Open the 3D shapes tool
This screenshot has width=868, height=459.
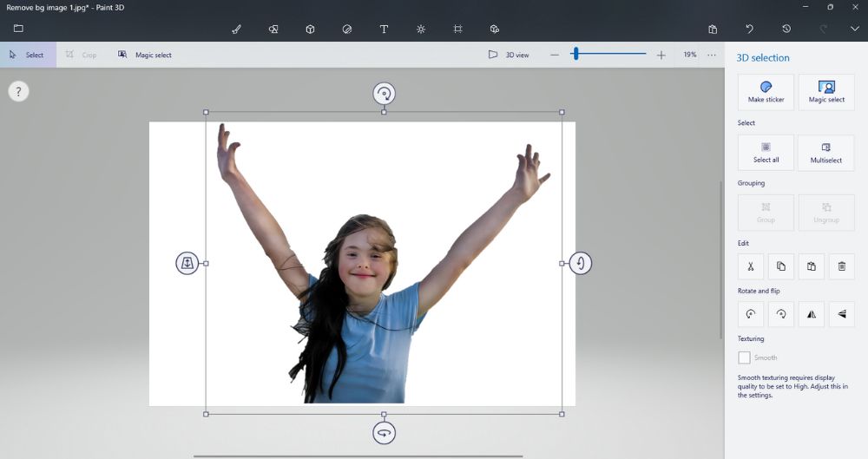[310, 29]
